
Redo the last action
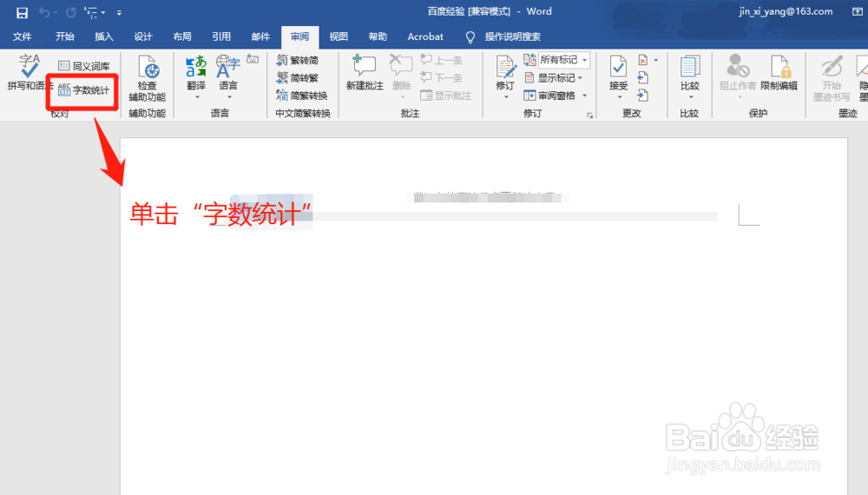coord(70,12)
